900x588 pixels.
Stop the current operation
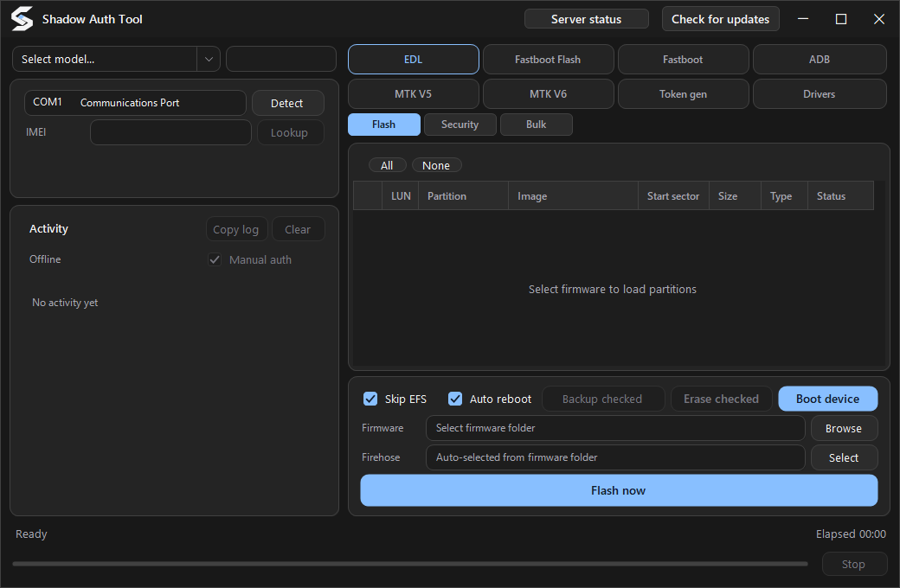[x=854, y=565]
